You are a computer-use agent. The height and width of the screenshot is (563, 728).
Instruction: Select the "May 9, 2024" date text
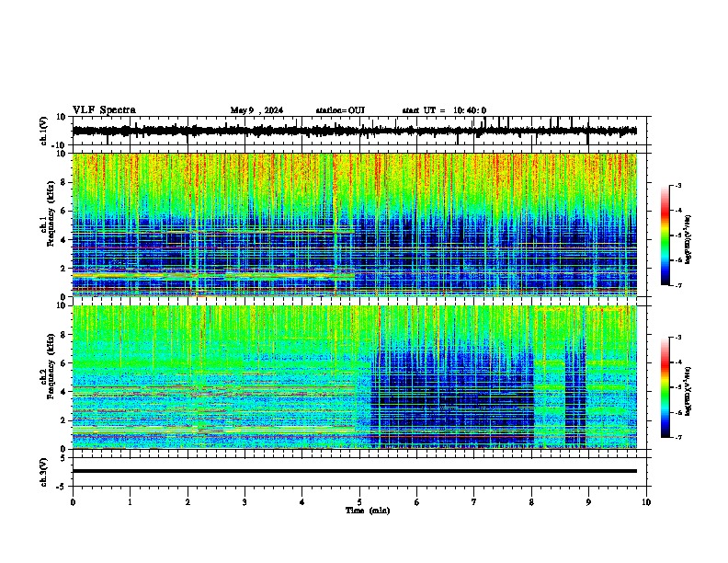256,110
